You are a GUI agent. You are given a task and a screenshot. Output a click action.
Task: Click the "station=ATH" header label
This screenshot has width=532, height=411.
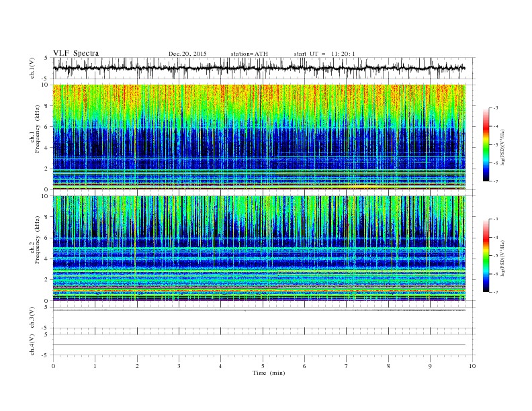tap(249, 54)
